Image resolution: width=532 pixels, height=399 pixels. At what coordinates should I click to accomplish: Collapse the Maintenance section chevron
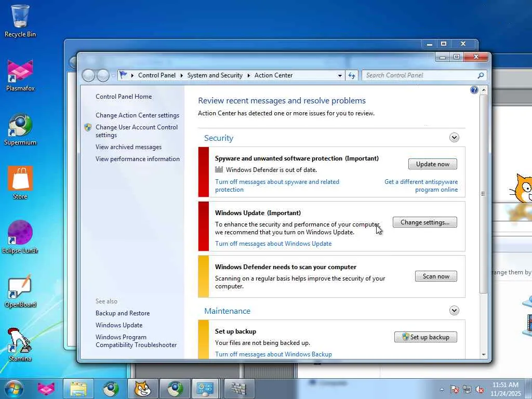click(454, 311)
